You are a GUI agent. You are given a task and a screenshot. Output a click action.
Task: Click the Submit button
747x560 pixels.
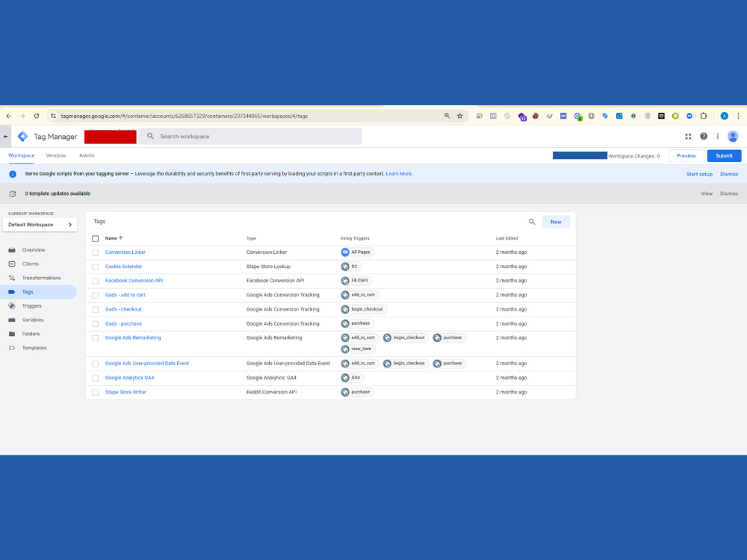point(724,156)
